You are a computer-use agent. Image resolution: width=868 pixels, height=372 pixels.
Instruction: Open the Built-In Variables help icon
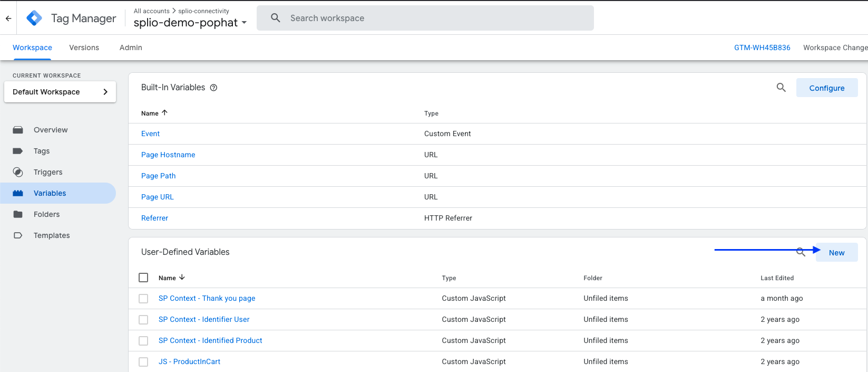coord(213,88)
